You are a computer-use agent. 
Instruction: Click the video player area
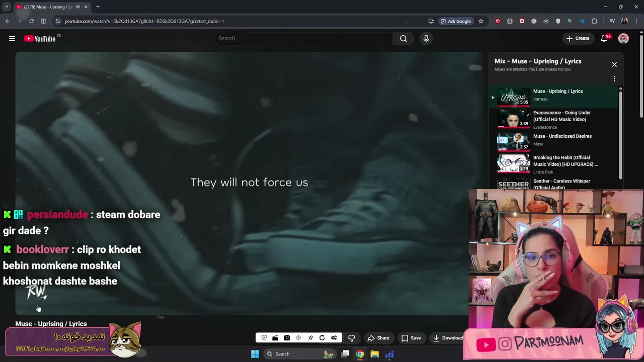(249, 184)
